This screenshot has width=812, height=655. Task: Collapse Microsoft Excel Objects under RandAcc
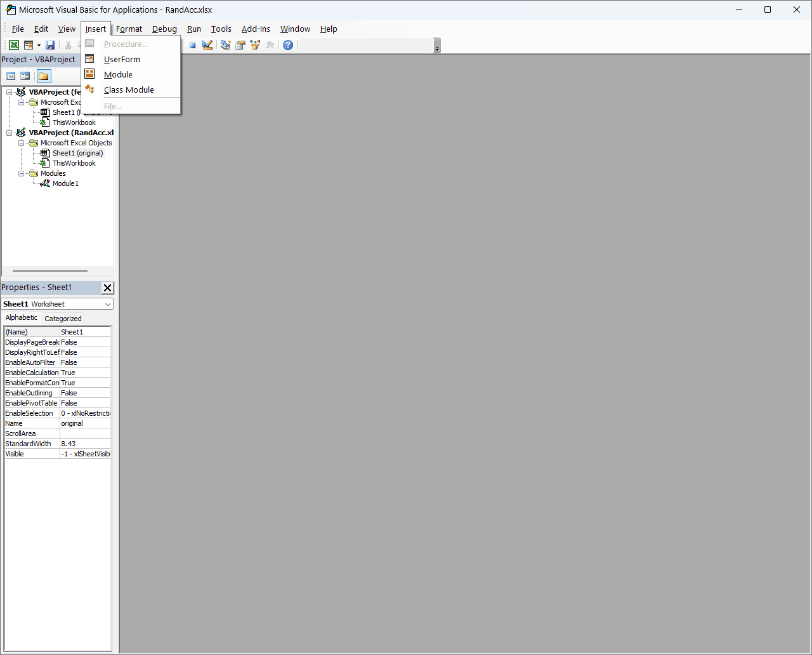point(21,143)
